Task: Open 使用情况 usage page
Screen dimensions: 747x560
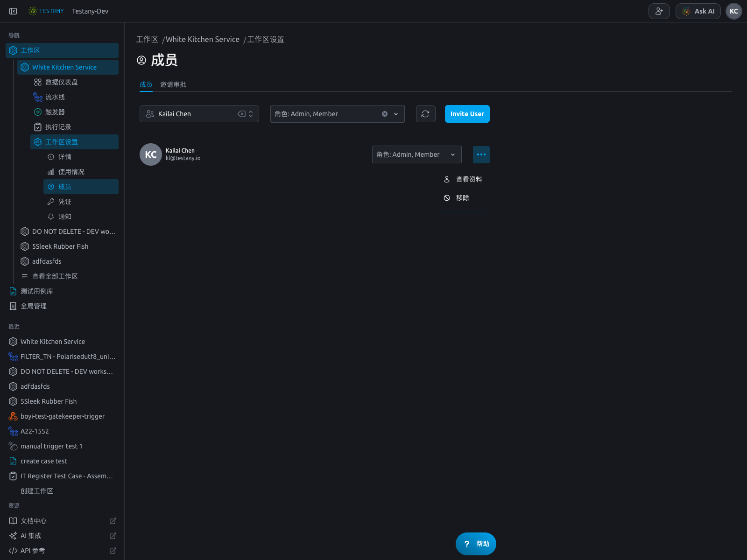Action: (81, 172)
